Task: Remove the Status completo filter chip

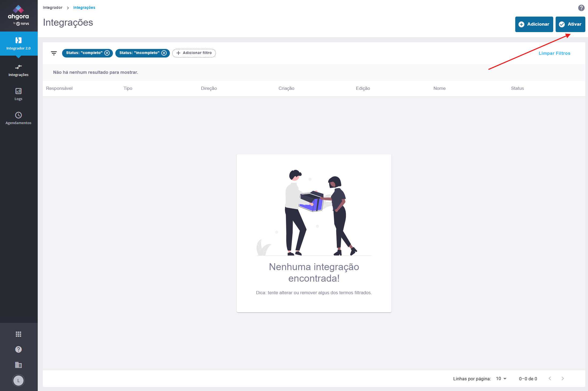Action: coord(107,53)
